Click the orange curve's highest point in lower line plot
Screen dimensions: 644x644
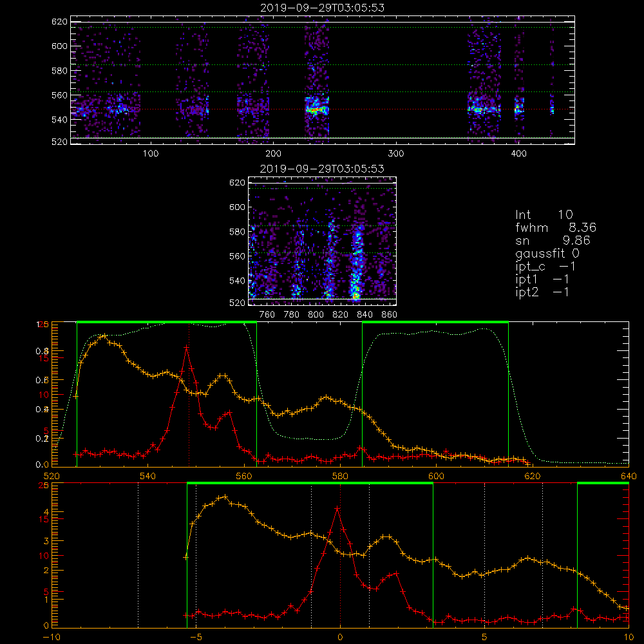[225, 497]
